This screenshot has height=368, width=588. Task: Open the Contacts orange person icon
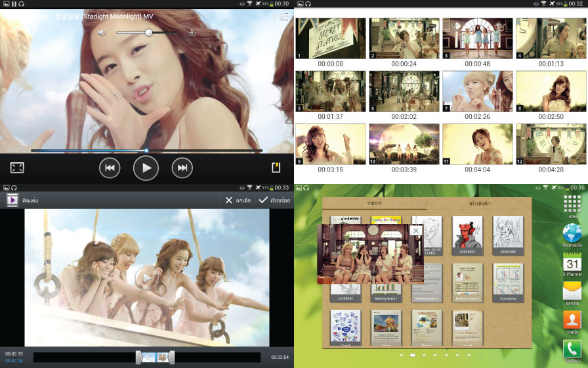point(572,320)
